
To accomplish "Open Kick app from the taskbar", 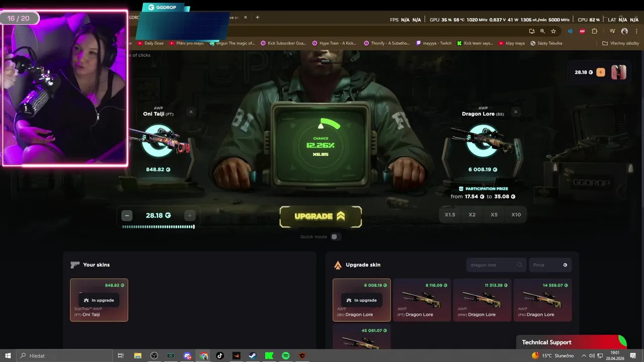I will click(269, 355).
